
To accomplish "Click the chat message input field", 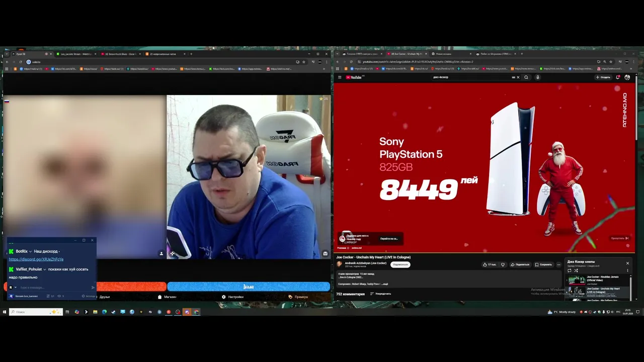I will [54, 288].
